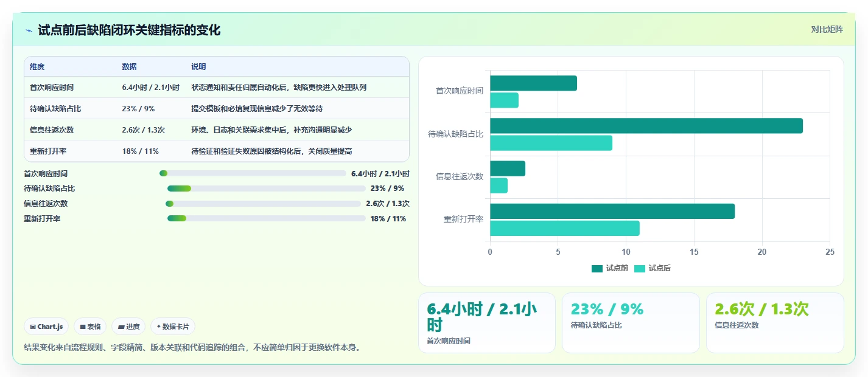
Task: Click the 维度 column header
Action: coord(37,67)
